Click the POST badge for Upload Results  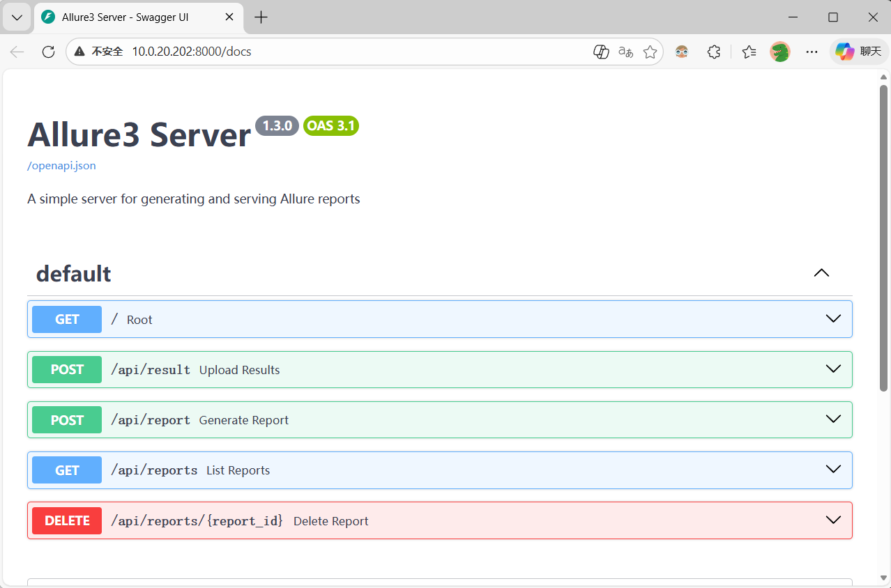coord(67,369)
